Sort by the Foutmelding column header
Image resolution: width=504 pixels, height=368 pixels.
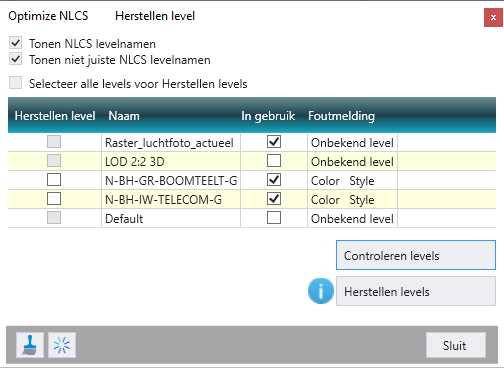pos(341,116)
